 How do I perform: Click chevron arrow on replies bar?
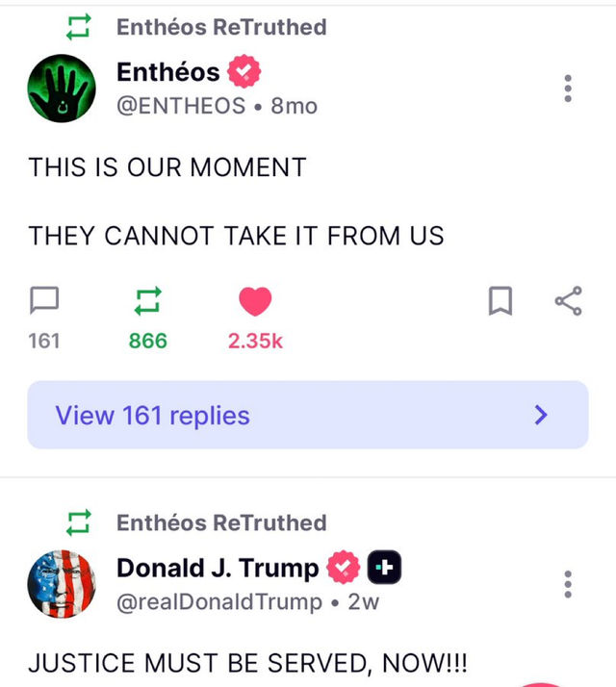[541, 415]
